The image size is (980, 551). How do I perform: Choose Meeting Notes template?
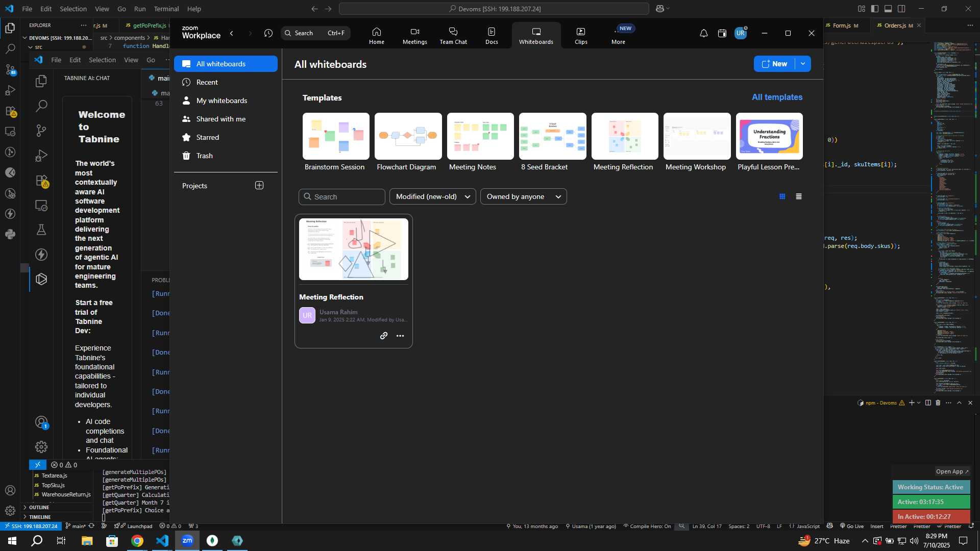[480, 142]
